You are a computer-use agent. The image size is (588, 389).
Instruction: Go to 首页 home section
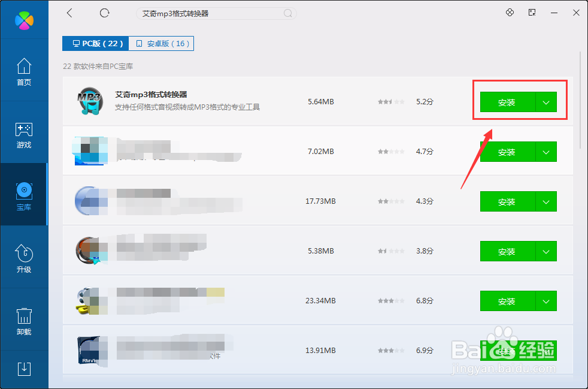click(24, 72)
